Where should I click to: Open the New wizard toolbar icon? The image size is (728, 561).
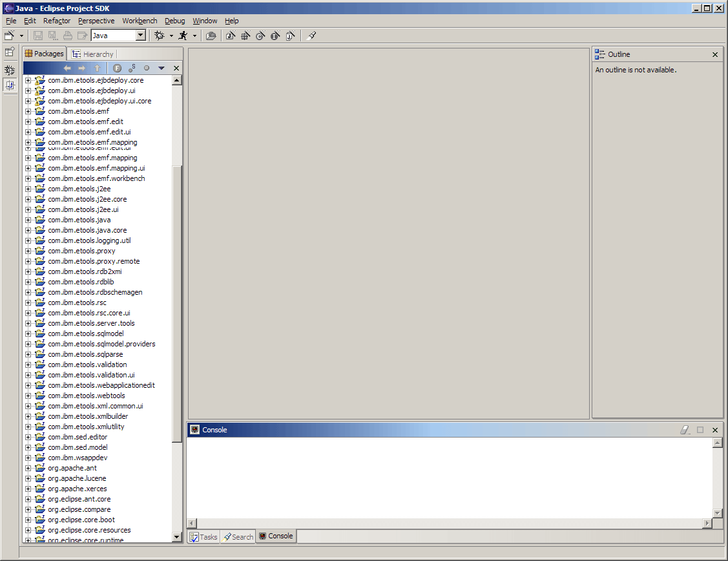(9, 36)
